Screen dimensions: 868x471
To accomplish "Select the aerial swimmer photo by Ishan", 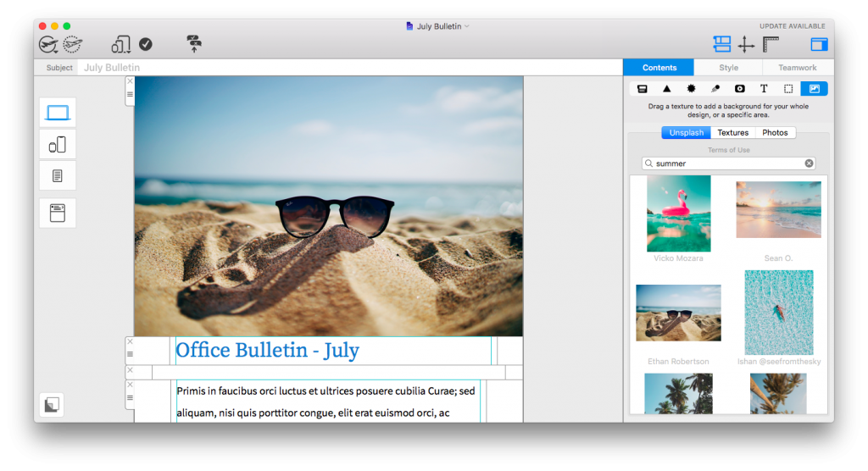I will click(779, 313).
